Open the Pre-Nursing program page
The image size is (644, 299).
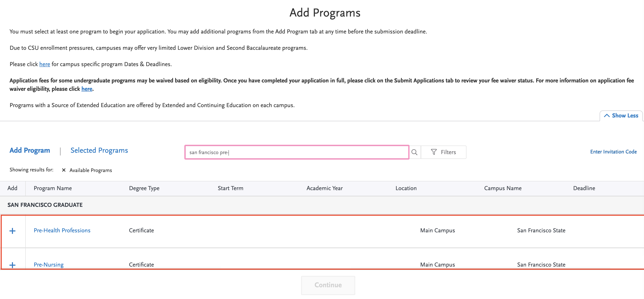coord(49,265)
